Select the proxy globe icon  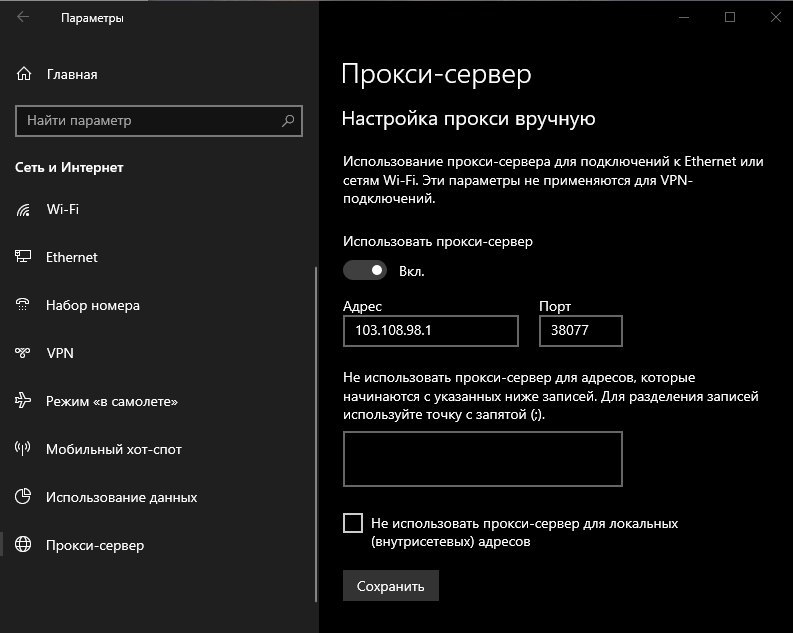[x=23, y=545]
